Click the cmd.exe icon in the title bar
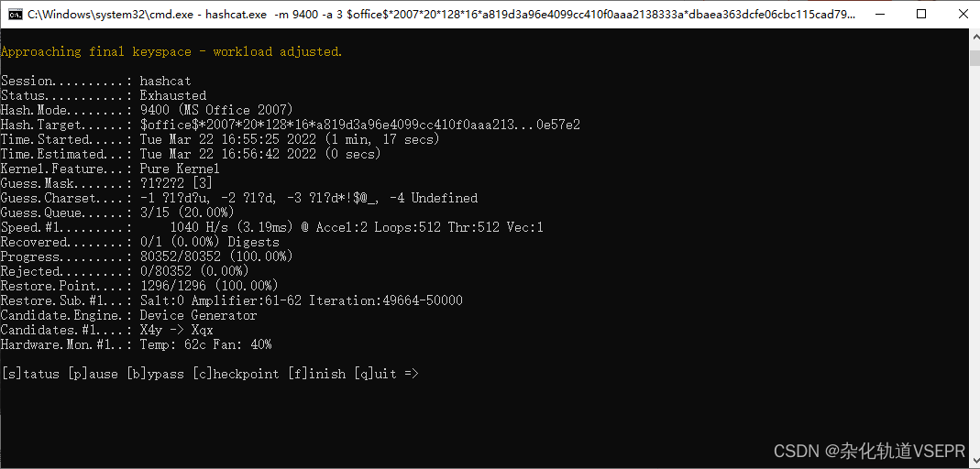 (x=15, y=14)
